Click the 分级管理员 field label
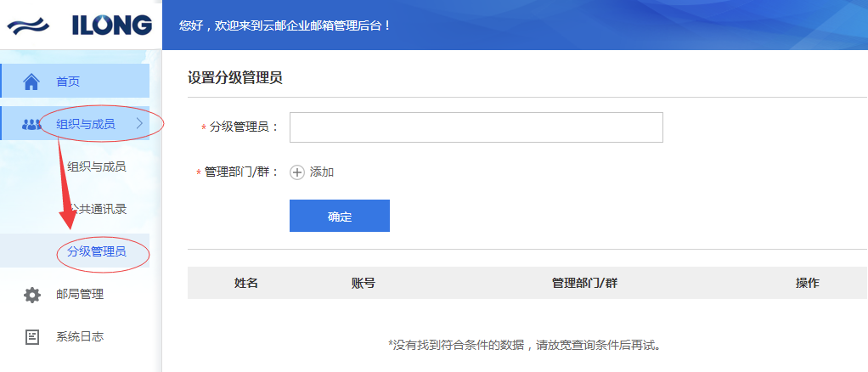 click(x=244, y=127)
